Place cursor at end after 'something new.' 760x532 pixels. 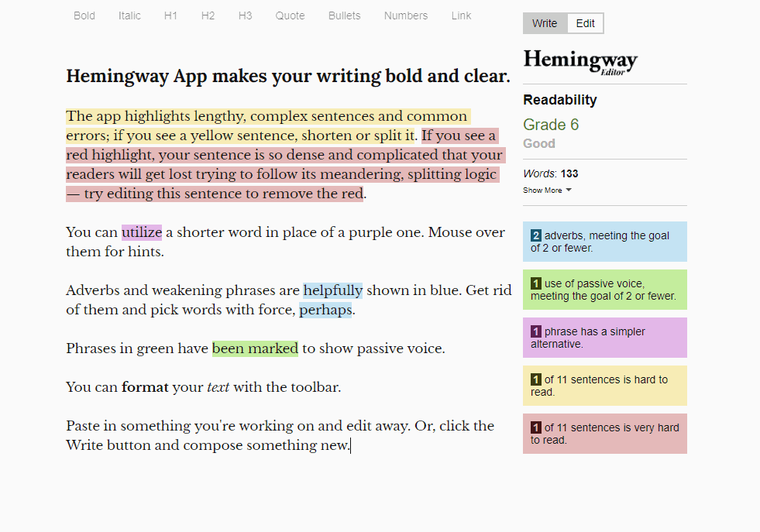coord(350,446)
